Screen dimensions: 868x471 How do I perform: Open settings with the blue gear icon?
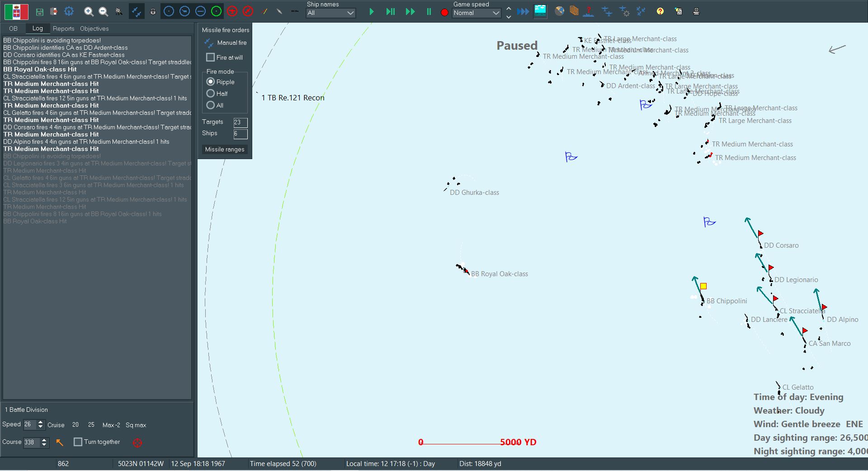click(69, 11)
